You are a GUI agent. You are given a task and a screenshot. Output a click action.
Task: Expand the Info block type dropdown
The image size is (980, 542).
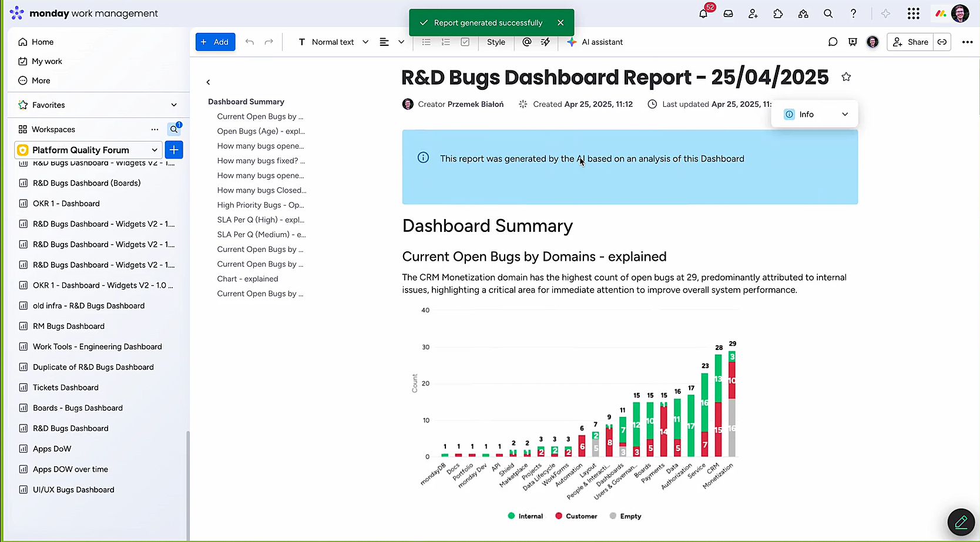[x=815, y=115]
